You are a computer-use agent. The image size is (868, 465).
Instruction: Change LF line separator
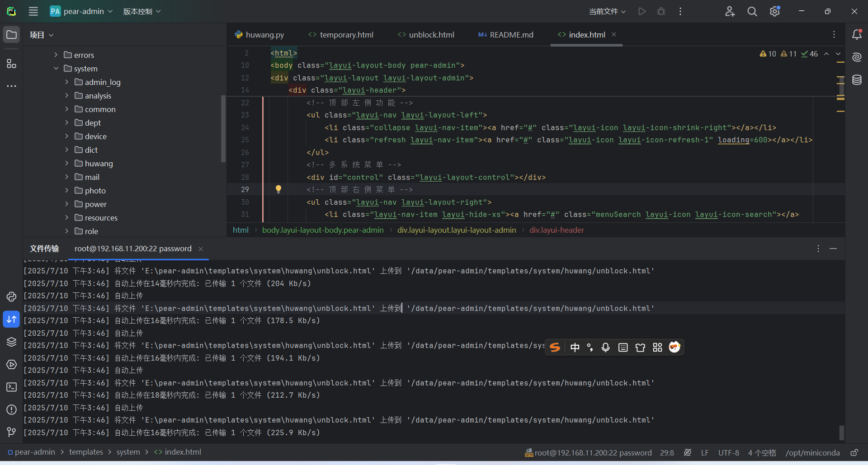pyautogui.click(x=705, y=452)
